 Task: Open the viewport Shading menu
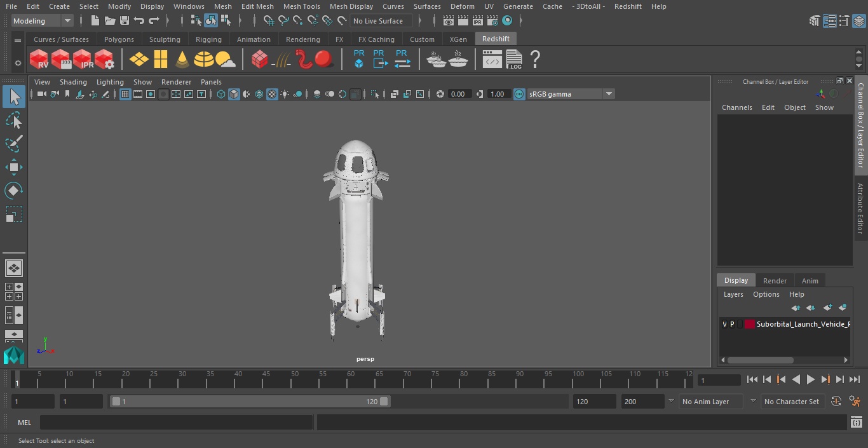point(73,82)
